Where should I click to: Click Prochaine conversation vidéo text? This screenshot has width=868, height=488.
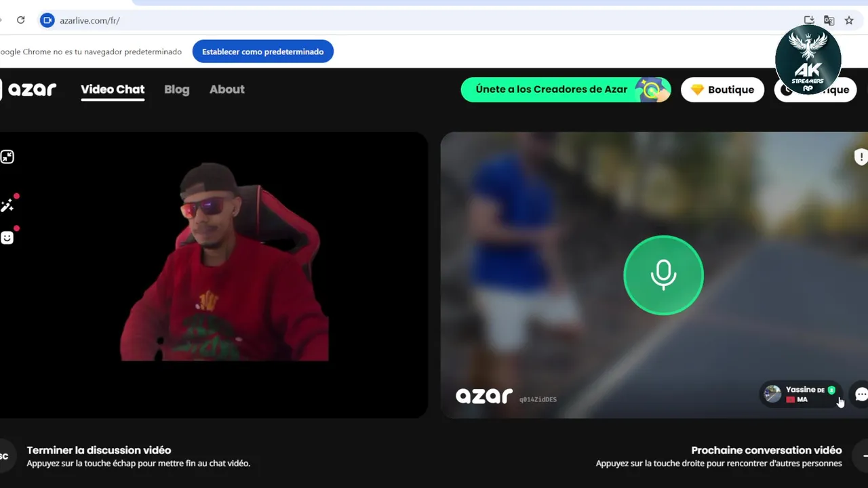point(766,450)
